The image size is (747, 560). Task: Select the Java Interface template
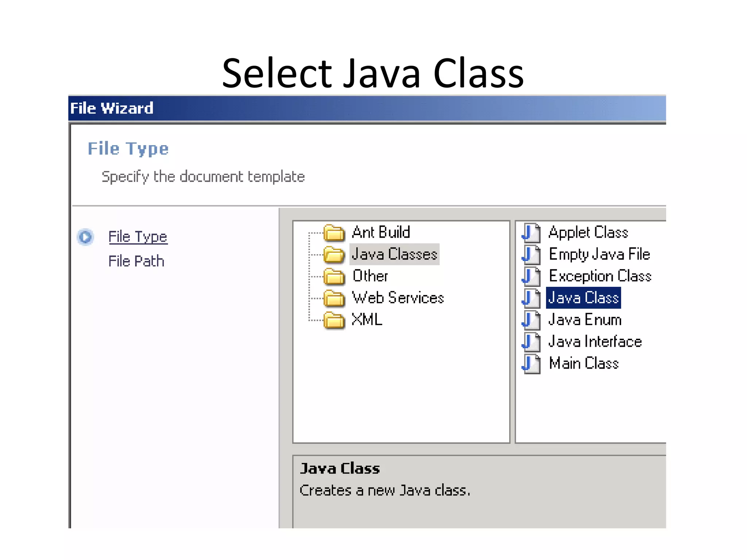595,342
